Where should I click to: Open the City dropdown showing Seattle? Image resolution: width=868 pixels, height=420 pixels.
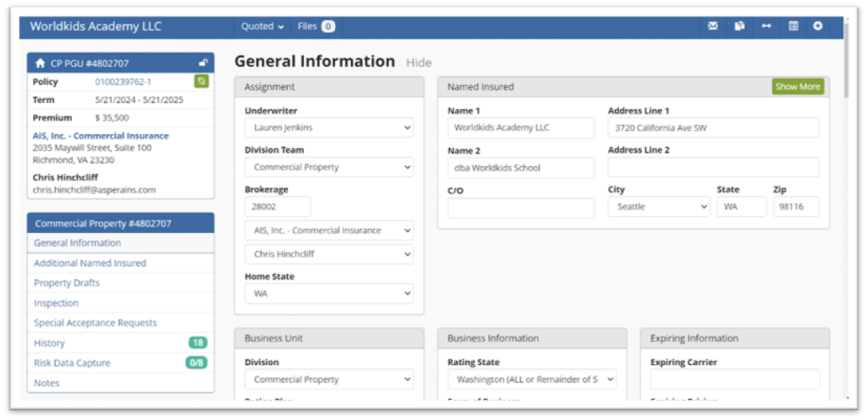[659, 207]
